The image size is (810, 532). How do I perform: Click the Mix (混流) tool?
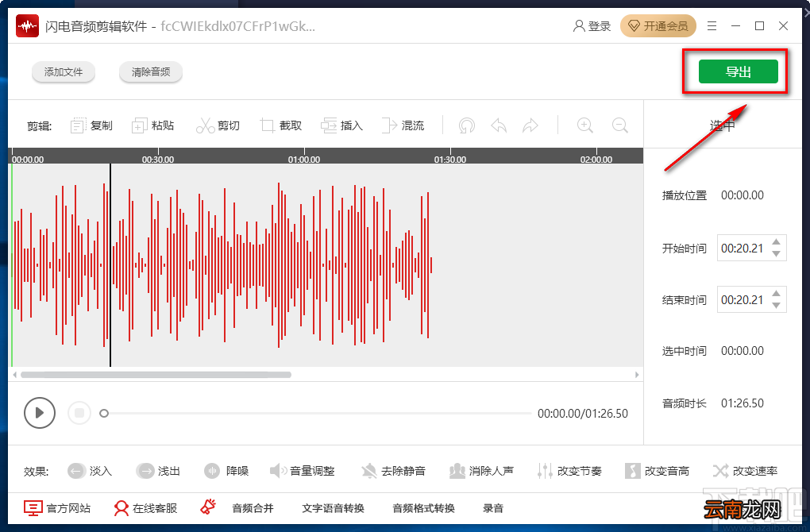point(403,125)
